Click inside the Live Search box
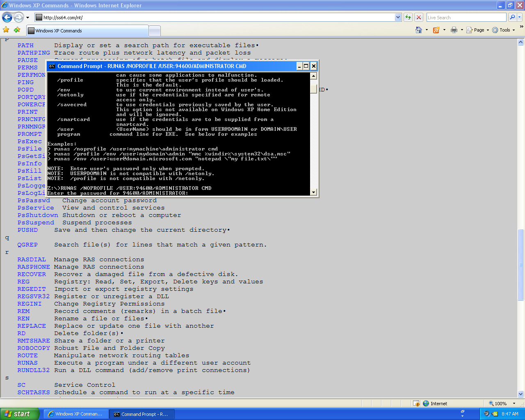 pos(466,17)
